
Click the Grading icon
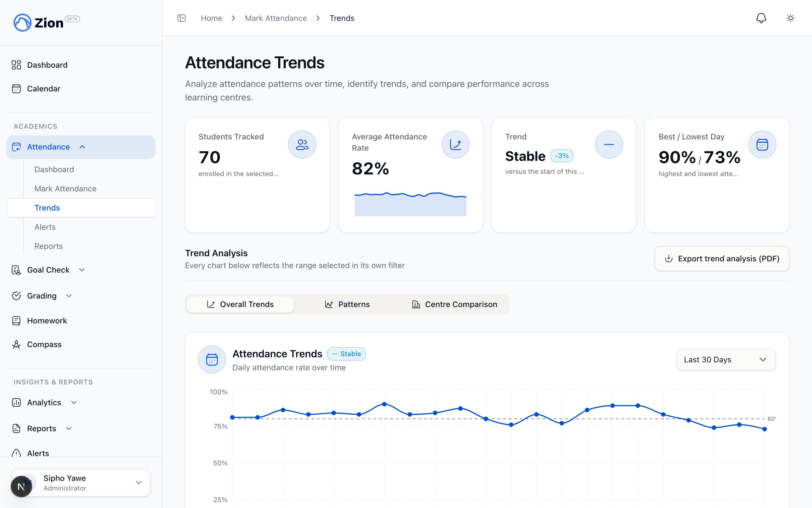click(x=16, y=296)
